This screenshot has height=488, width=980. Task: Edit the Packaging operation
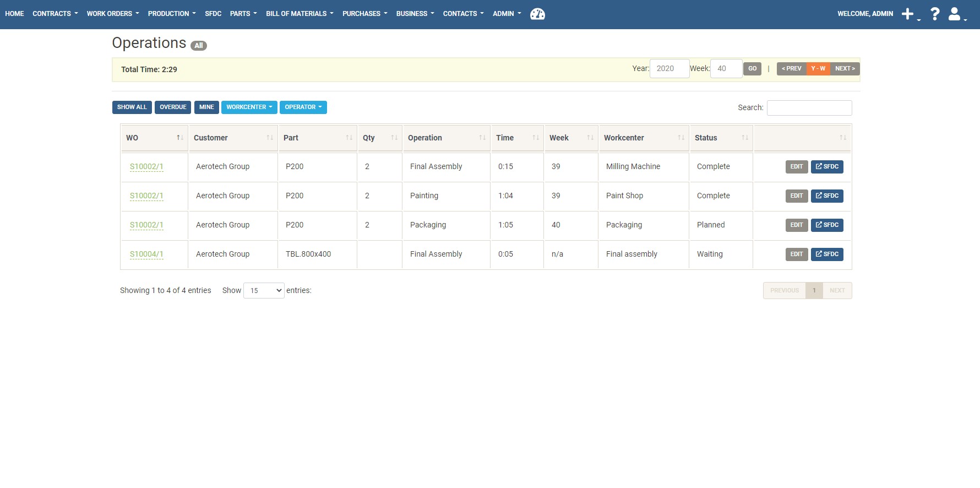(797, 225)
